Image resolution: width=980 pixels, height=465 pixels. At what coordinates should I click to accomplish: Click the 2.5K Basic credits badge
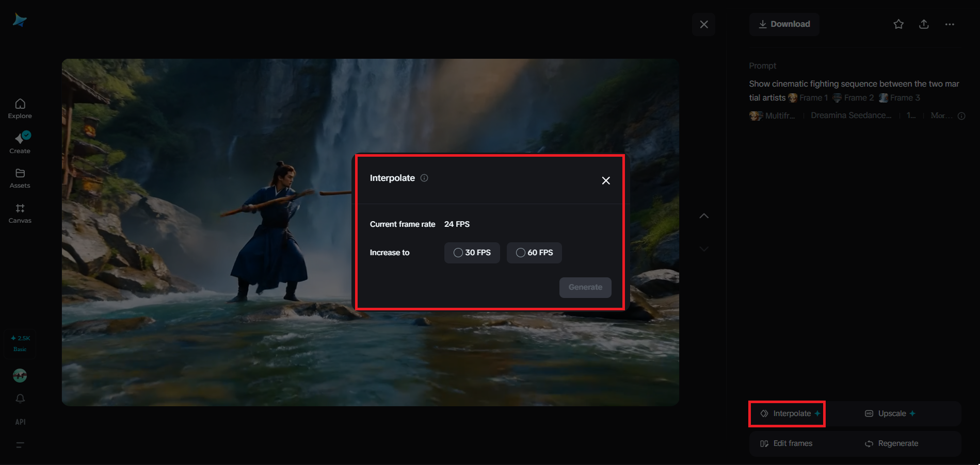[20, 343]
